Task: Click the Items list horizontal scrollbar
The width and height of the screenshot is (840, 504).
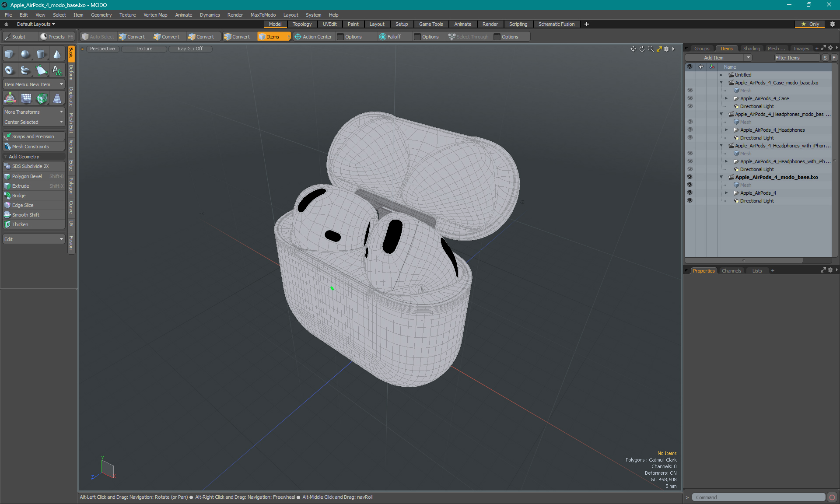Action: click(744, 260)
